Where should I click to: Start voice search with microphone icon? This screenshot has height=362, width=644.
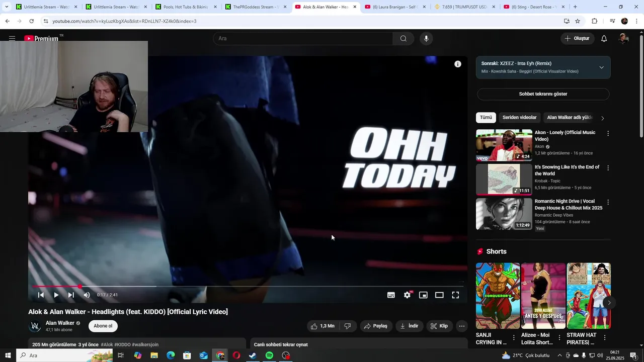[x=426, y=39]
